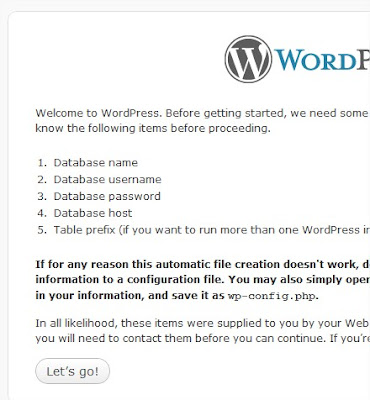Viewport: 370px width, 400px height.
Task: Select the Database username list item
Action: tap(107, 179)
